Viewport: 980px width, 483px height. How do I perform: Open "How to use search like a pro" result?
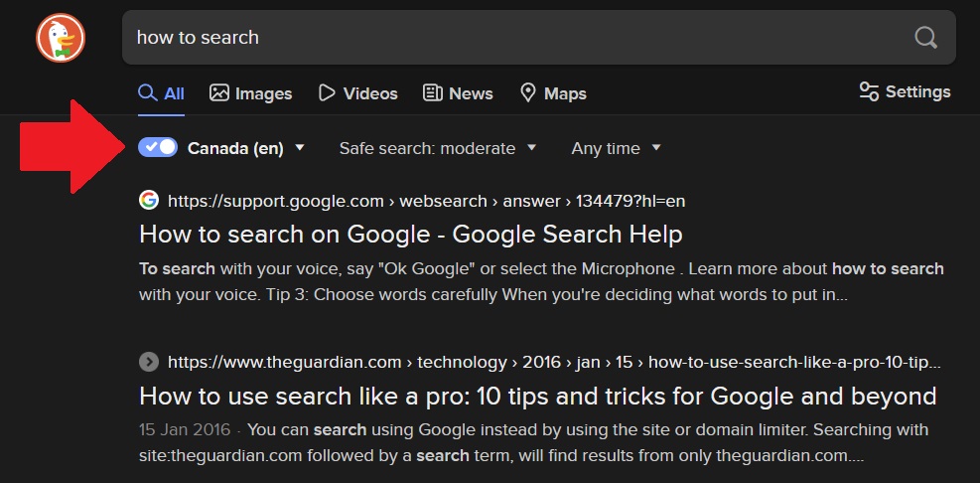[537, 396]
